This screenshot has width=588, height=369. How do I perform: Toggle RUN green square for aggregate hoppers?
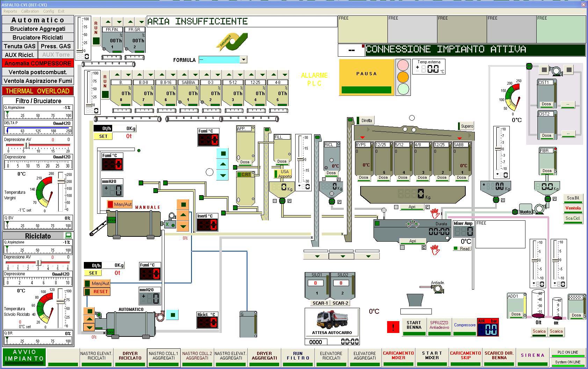click(105, 94)
